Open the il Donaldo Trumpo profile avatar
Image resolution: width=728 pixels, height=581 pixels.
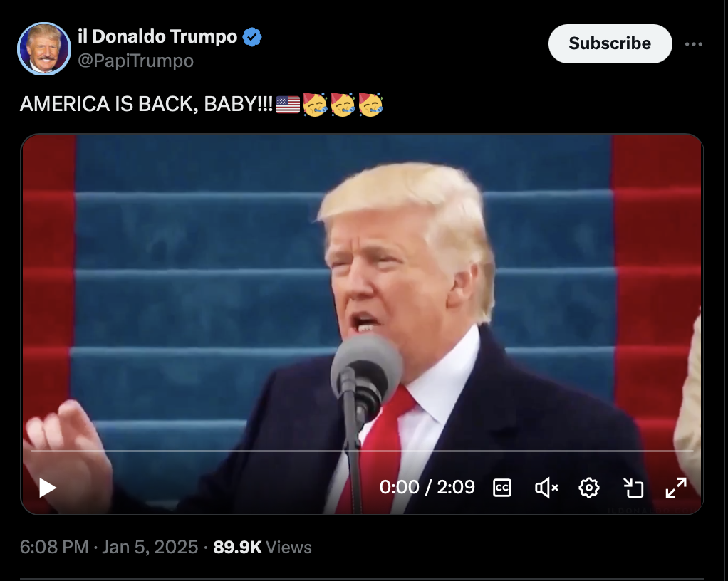[x=43, y=48]
